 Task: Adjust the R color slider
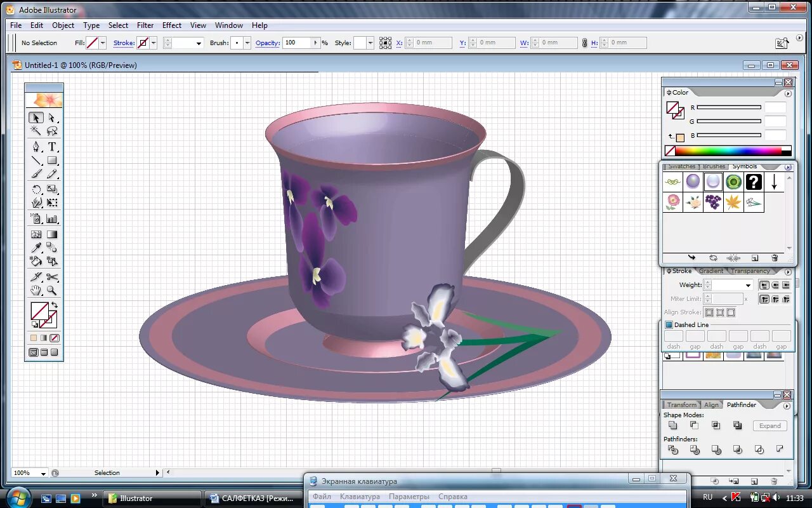click(x=729, y=107)
